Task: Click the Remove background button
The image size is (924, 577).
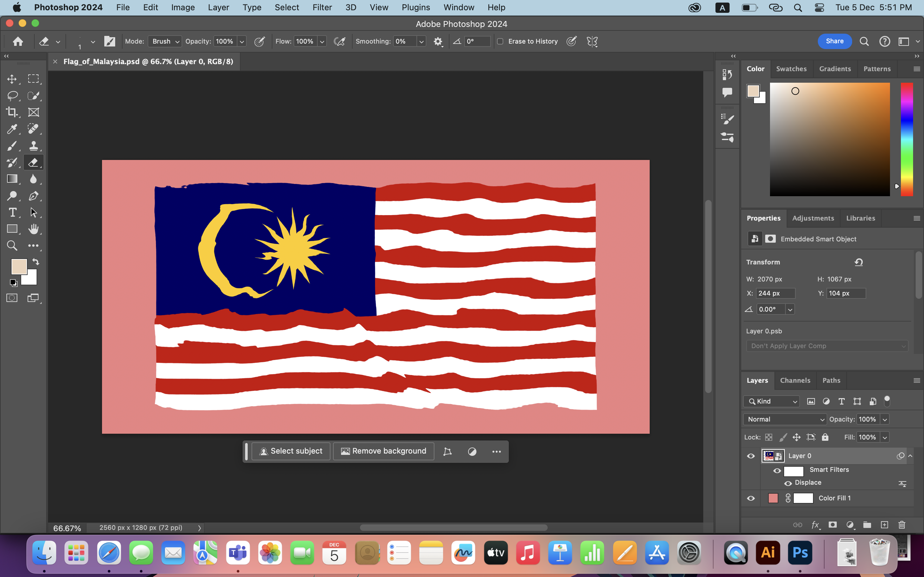Action: [x=383, y=451]
